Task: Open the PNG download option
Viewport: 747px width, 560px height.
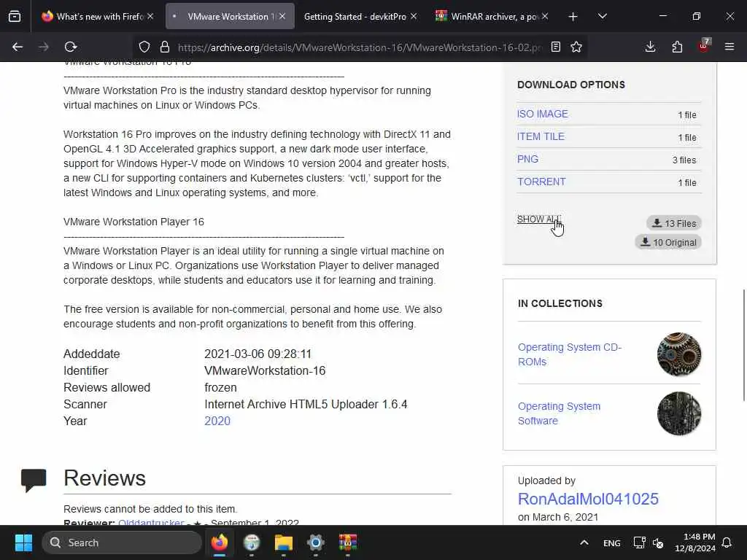Action: coord(528,159)
